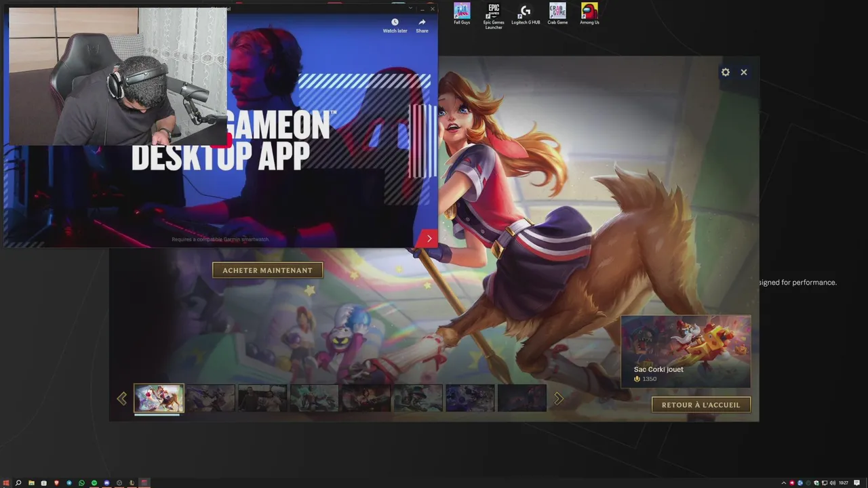
Task: Select the second carousel thumbnail
Action: 211,399
